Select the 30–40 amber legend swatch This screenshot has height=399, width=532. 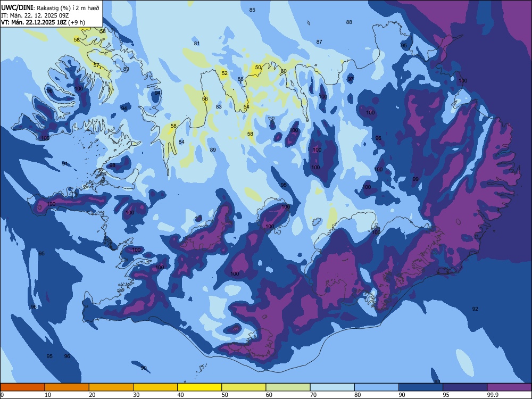tap(155, 387)
